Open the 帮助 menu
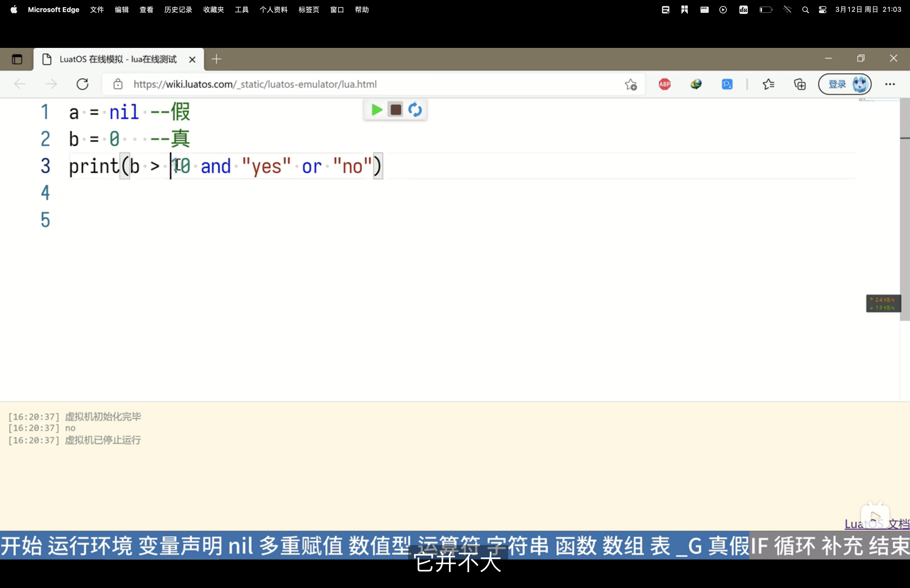The image size is (910, 588). (x=362, y=9)
